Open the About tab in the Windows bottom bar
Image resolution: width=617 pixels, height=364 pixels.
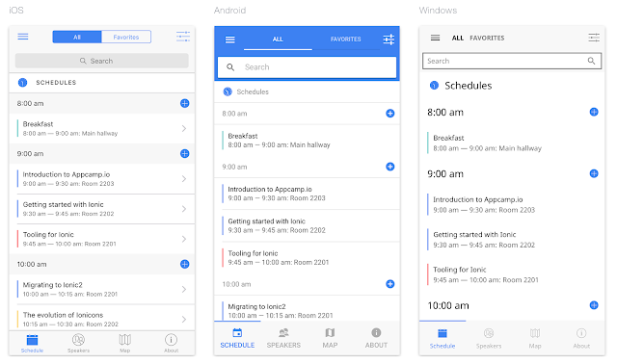[x=581, y=338]
